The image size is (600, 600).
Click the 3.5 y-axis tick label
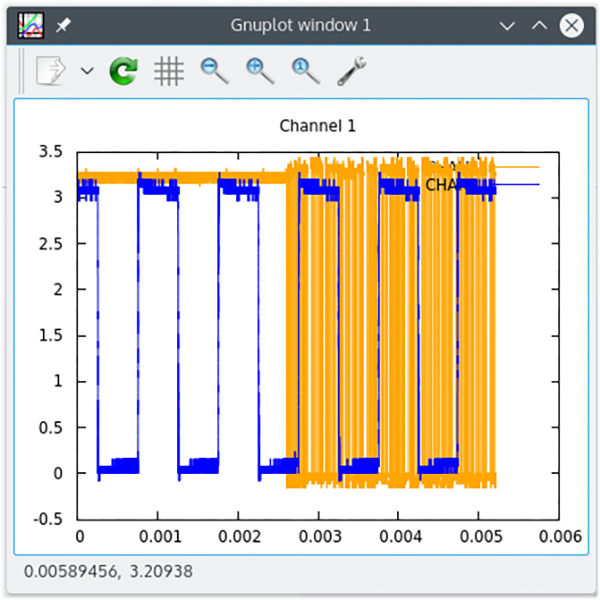tap(50, 152)
